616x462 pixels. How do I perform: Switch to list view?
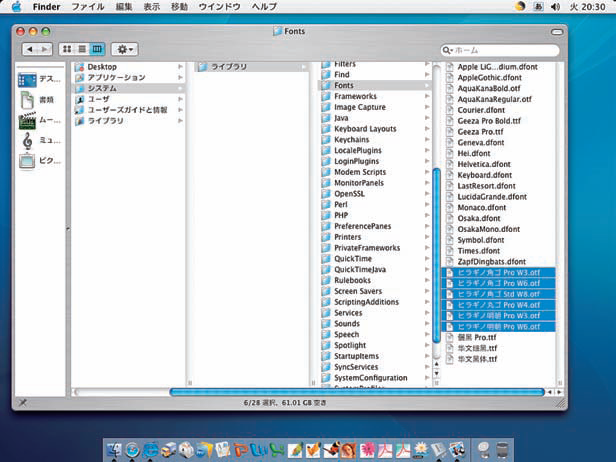pos(82,49)
